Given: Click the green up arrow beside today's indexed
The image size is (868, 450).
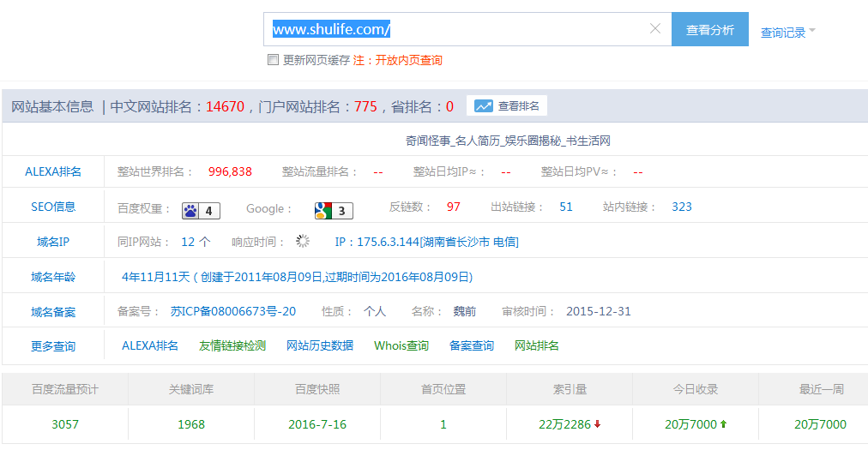Looking at the screenshot, I should [723, 424].
